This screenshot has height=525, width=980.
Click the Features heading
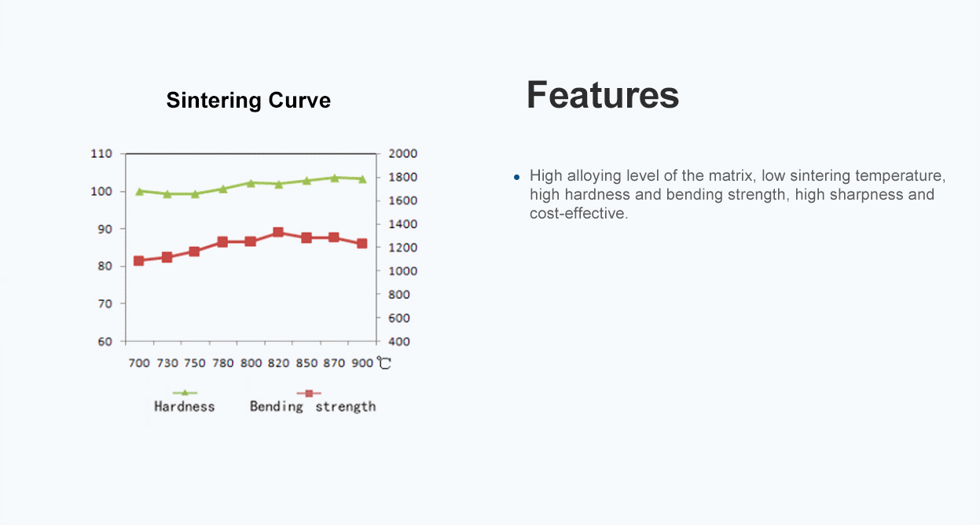coord(603,95)
